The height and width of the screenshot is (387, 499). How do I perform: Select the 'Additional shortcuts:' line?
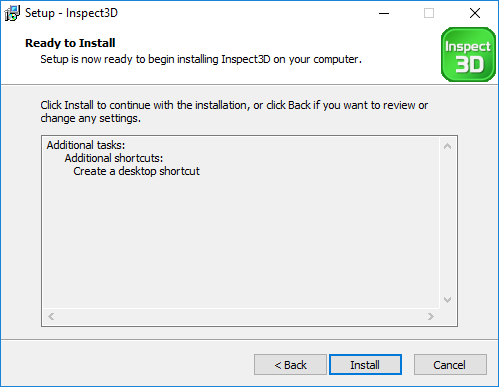[114, 158]
